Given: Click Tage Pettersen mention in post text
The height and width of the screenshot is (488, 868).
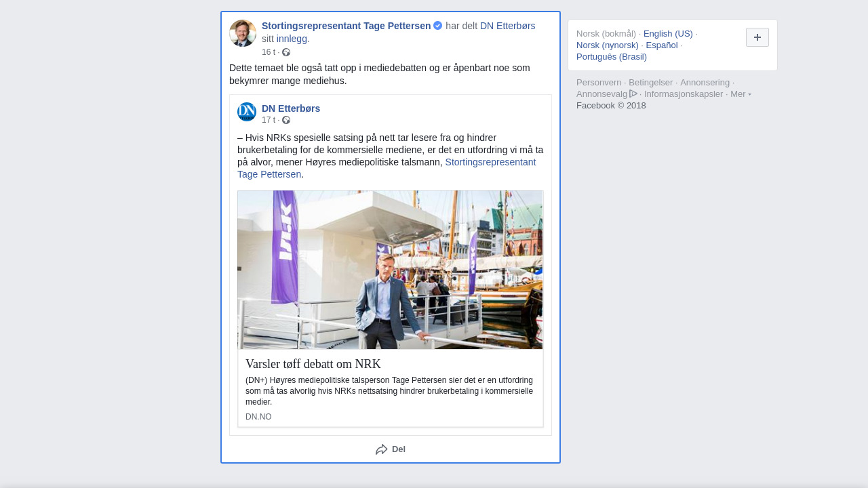Looking at the screenshot, I should tap(387, 168).
